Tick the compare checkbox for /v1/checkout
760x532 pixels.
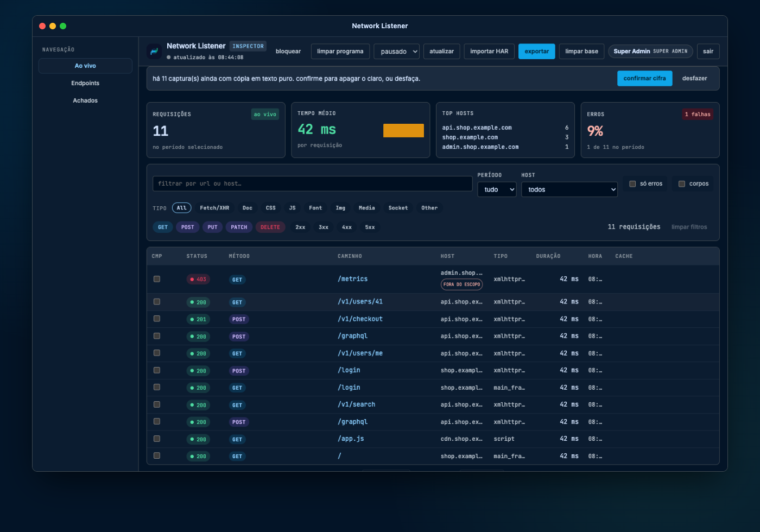click(157, 319)
